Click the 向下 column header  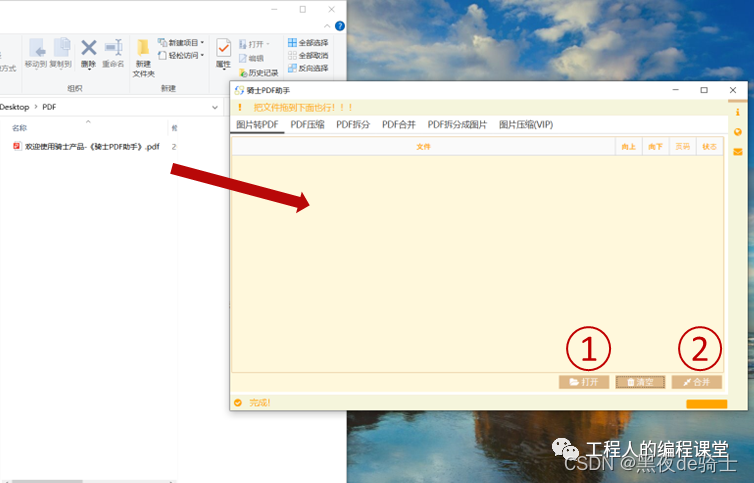pos(655,147)
